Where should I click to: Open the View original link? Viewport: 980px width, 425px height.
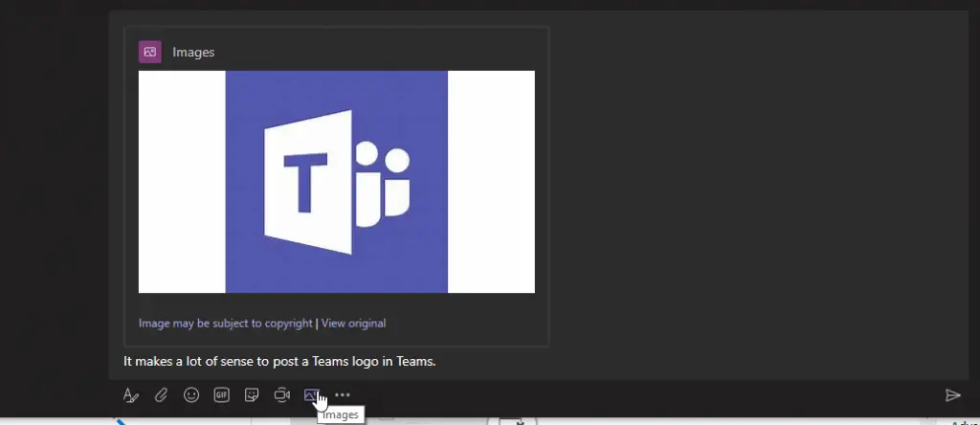[354, 324]
